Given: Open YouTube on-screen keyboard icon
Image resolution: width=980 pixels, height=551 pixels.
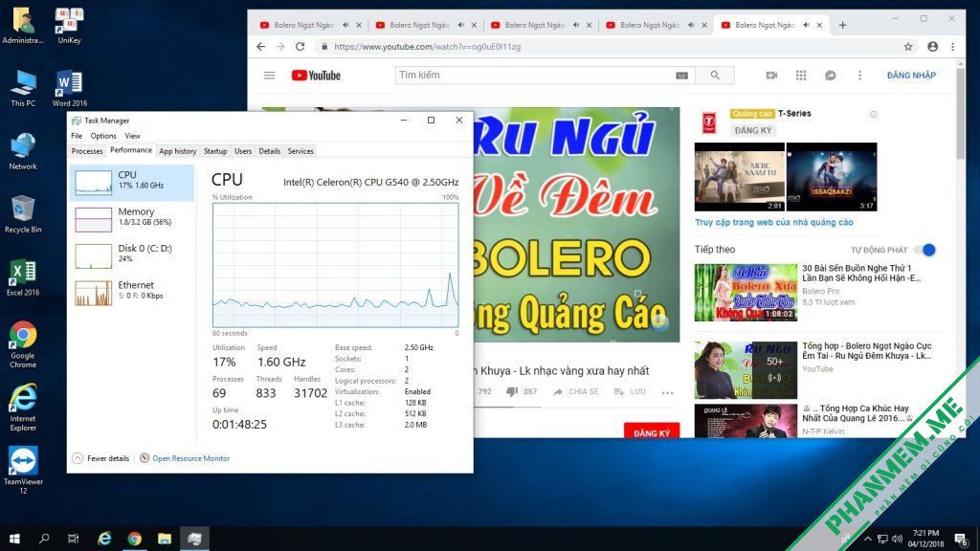Looking at the screenshot, I should (x=681, y=75).
